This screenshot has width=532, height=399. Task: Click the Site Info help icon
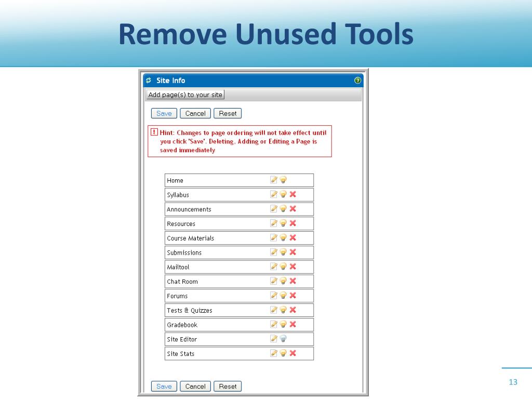click(x=357, y=81)
